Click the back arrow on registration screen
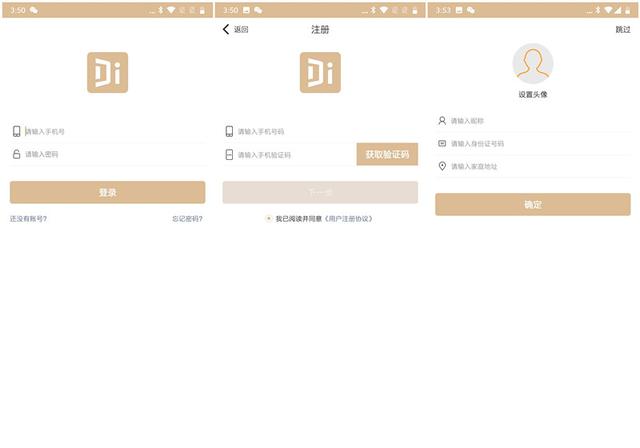 point(226,29)
